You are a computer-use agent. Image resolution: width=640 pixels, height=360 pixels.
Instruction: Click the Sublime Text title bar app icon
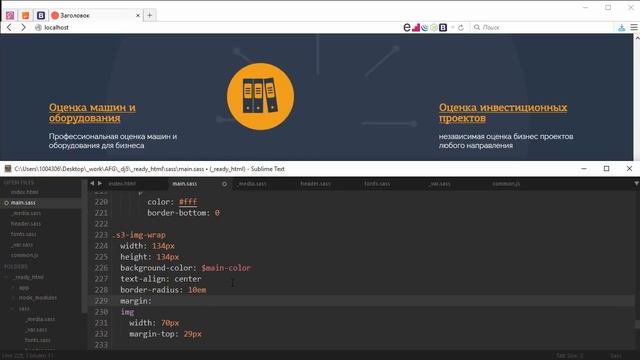point(8,169)
